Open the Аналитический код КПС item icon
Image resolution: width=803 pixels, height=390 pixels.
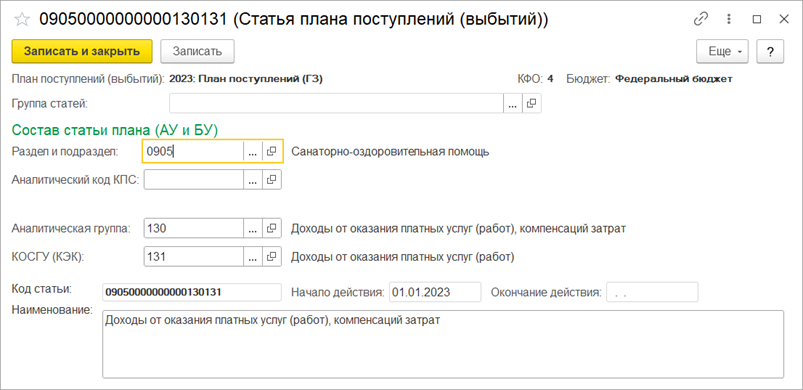point(272,180)
